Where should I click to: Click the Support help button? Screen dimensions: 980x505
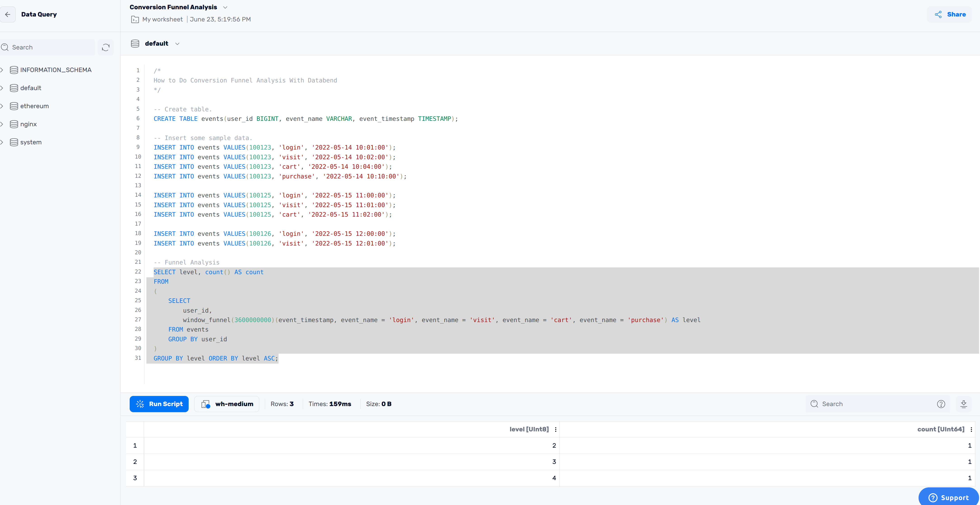(x=948, y=497)
